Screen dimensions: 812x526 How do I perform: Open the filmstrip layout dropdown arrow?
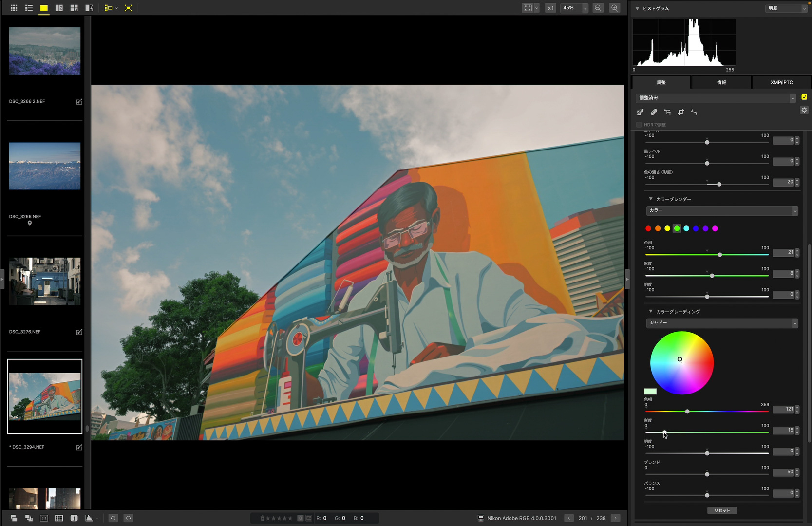pyautogui.click(x=116, y=8)
